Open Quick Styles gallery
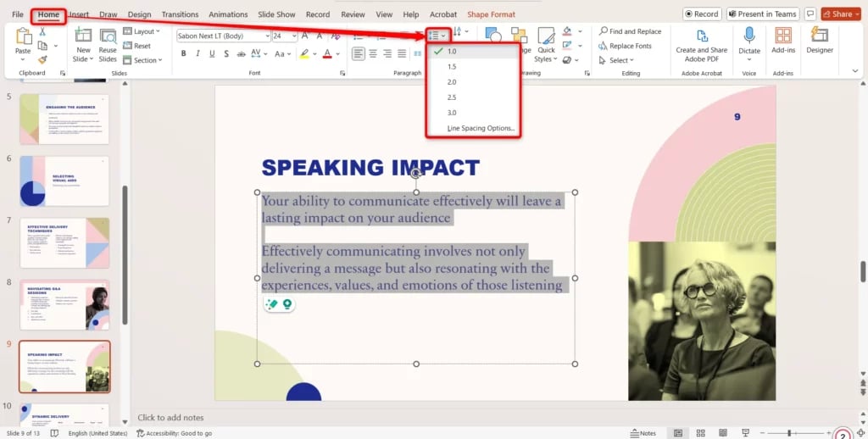The width and height of the screenshot is (868, 439). click(546, 44)
